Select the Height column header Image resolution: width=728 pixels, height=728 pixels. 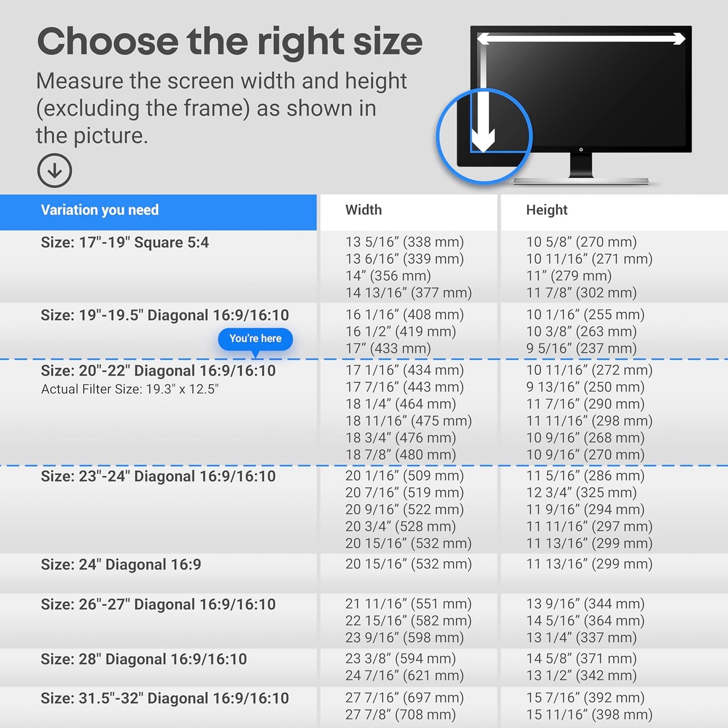click(547, 210)
